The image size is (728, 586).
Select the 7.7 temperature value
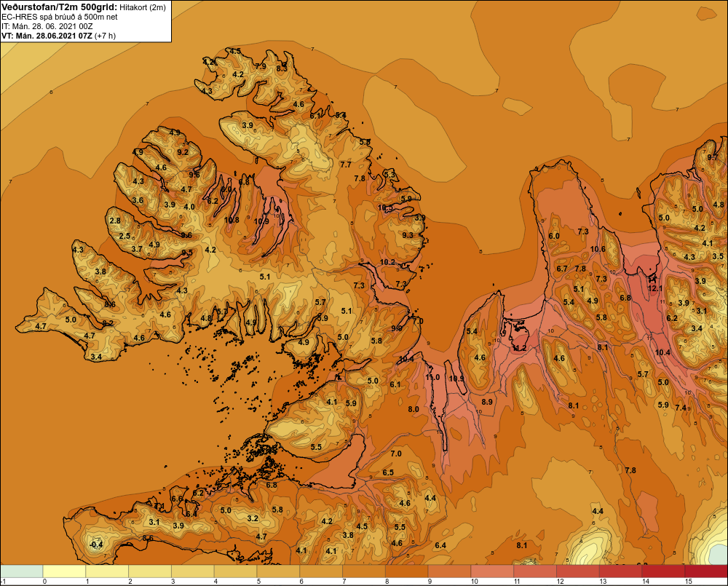pos(345,165)
